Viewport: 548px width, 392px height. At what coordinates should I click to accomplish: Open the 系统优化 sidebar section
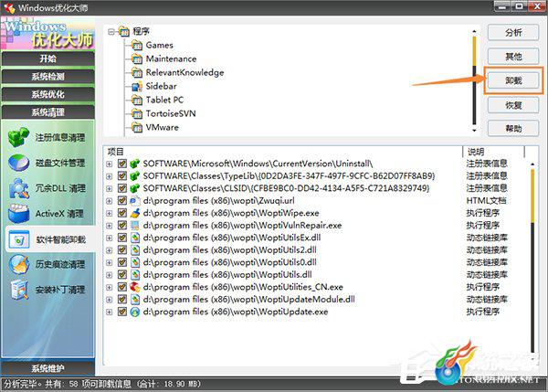47,94
